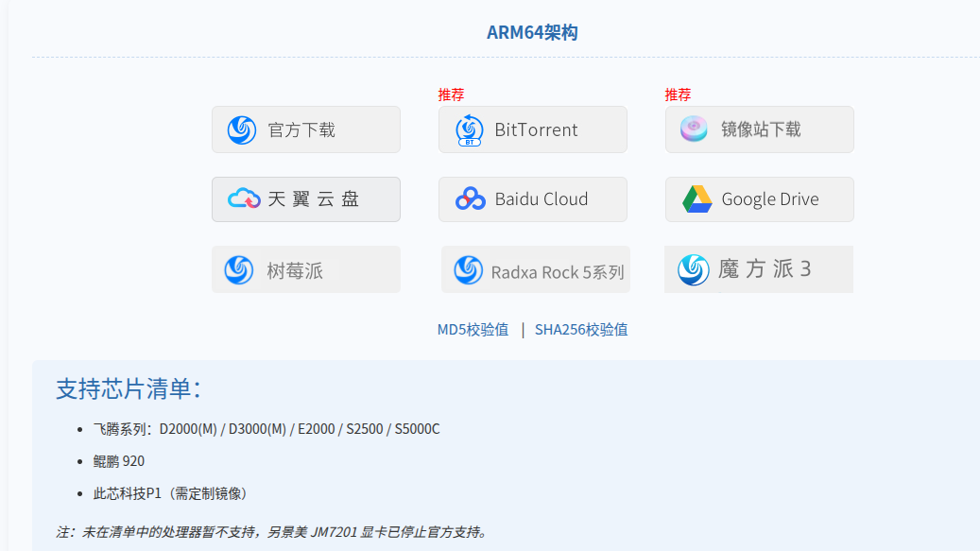Click the ARM64架构 section heading
The image size is (980, 551).
pos(532,32)
